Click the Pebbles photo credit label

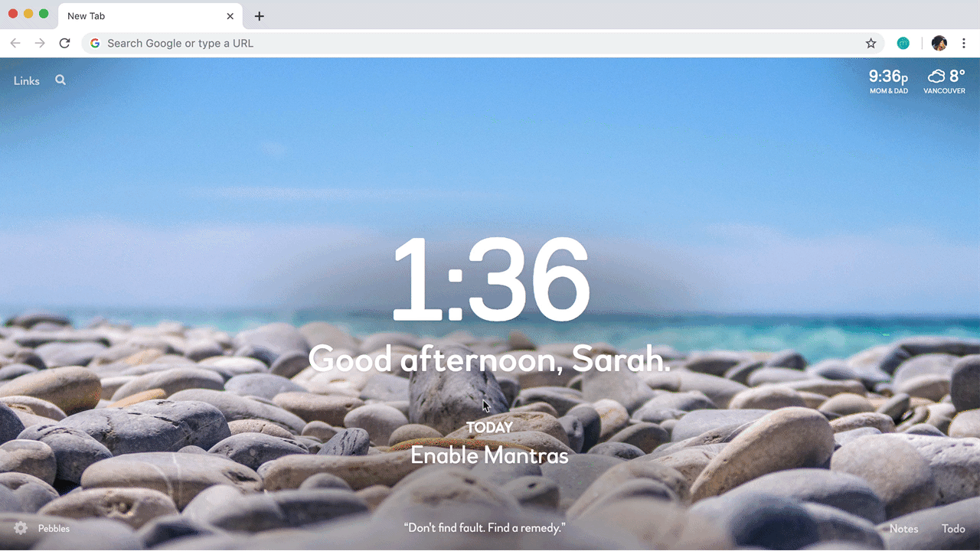pos(54,529)
